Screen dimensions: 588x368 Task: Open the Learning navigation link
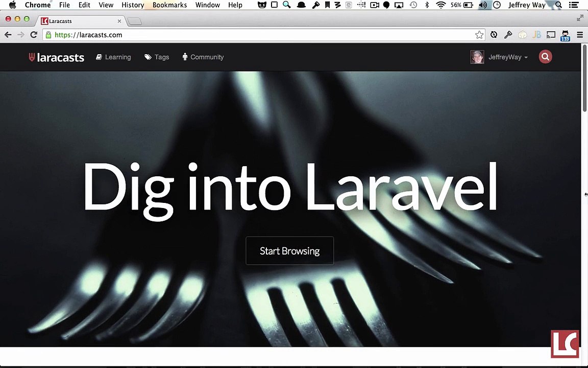pos(113,57)
